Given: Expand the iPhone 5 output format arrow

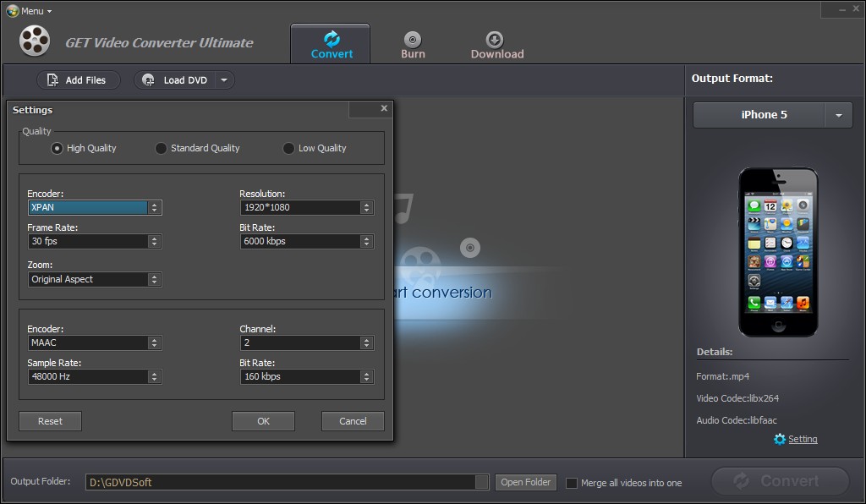Looking at the screenshot, I should point(838,115).
